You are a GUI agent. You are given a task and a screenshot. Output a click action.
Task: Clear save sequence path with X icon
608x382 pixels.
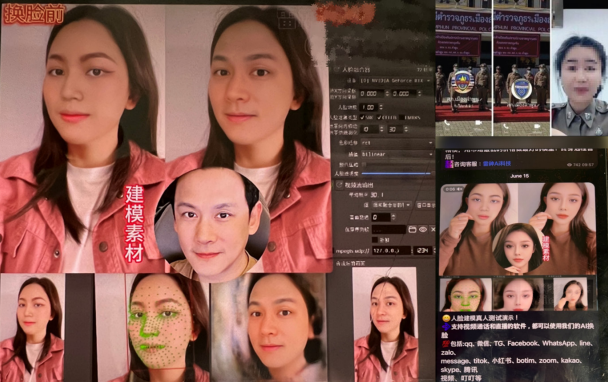(433, 230)
